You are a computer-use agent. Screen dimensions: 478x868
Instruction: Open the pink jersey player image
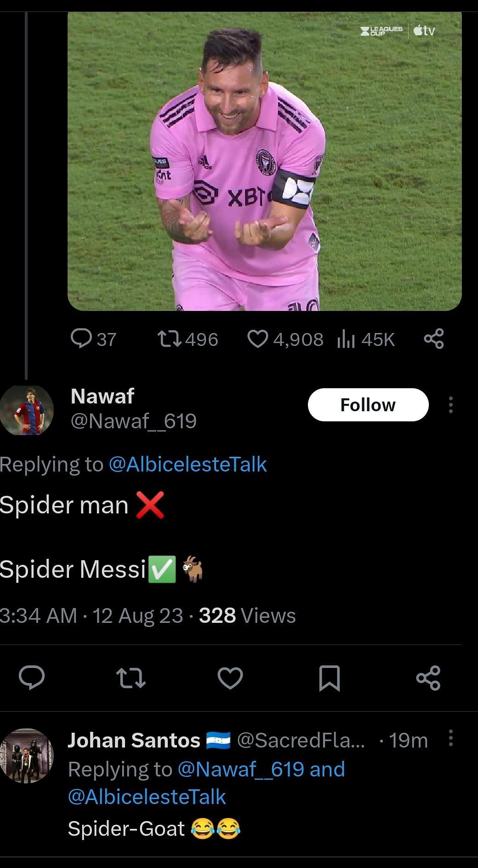(264, 161)
